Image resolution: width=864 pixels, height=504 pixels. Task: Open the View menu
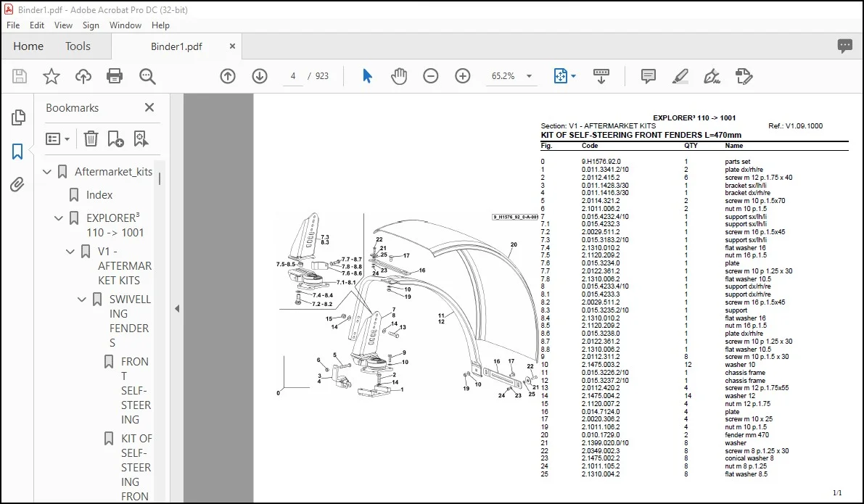point(63,25)
